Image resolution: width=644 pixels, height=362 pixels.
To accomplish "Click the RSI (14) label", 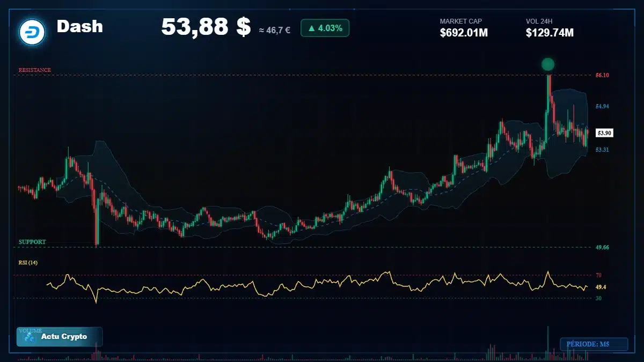I will [x=28, y=262].
